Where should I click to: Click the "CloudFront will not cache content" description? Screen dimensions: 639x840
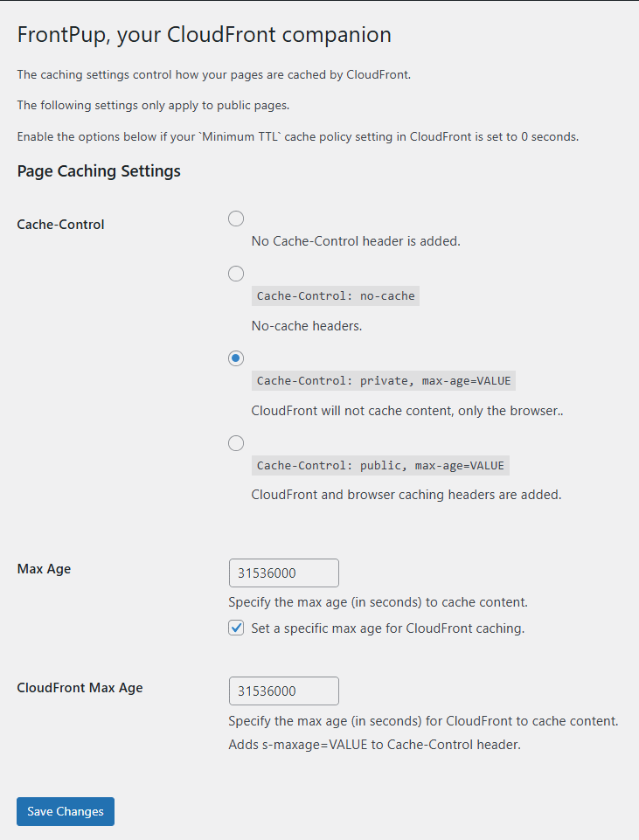tap(406, 411)
